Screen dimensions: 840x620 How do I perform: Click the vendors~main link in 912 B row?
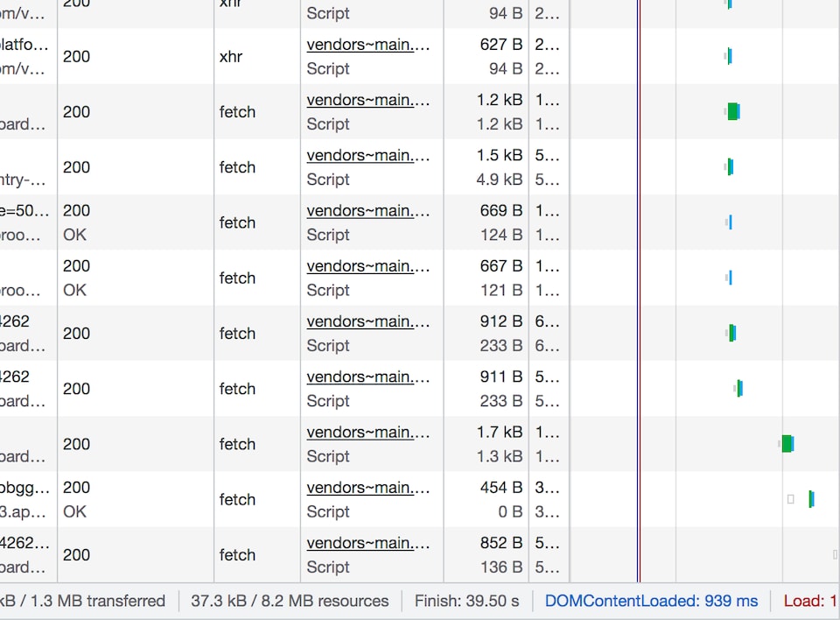pyautogui.click(x=367, y=321)
